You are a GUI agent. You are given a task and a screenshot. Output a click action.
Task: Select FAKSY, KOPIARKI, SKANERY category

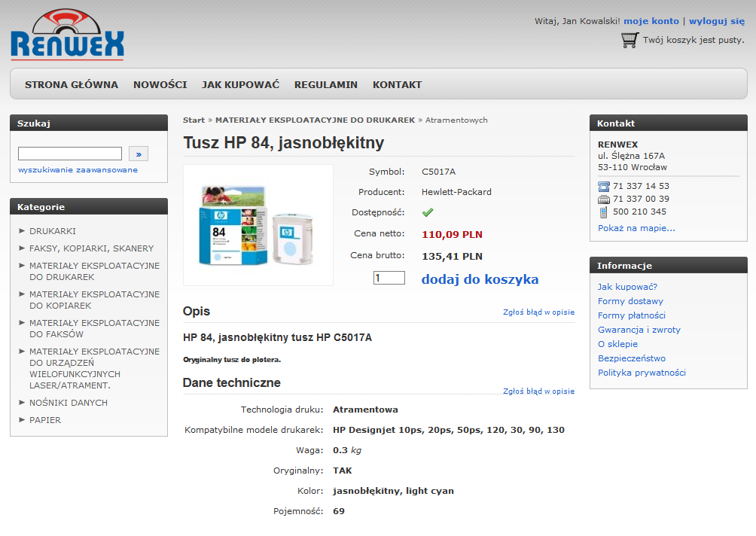tap(92, 248)
